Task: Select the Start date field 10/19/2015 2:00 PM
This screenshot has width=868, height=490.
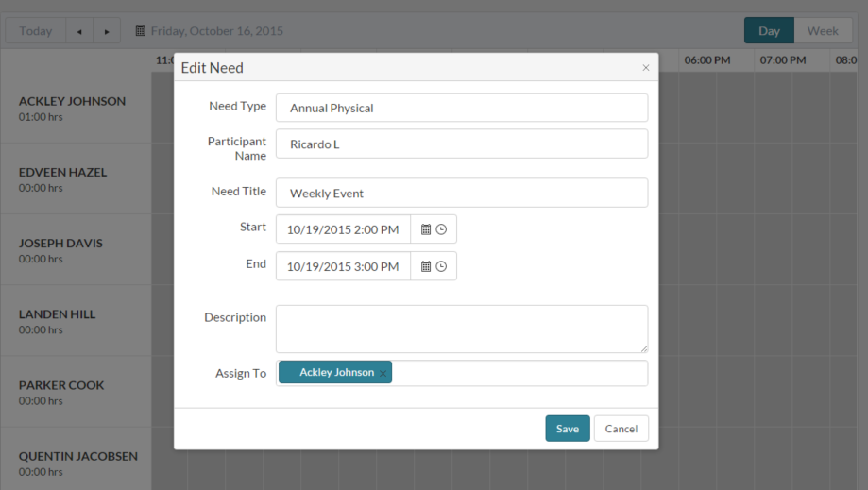Action: (343, 229)
